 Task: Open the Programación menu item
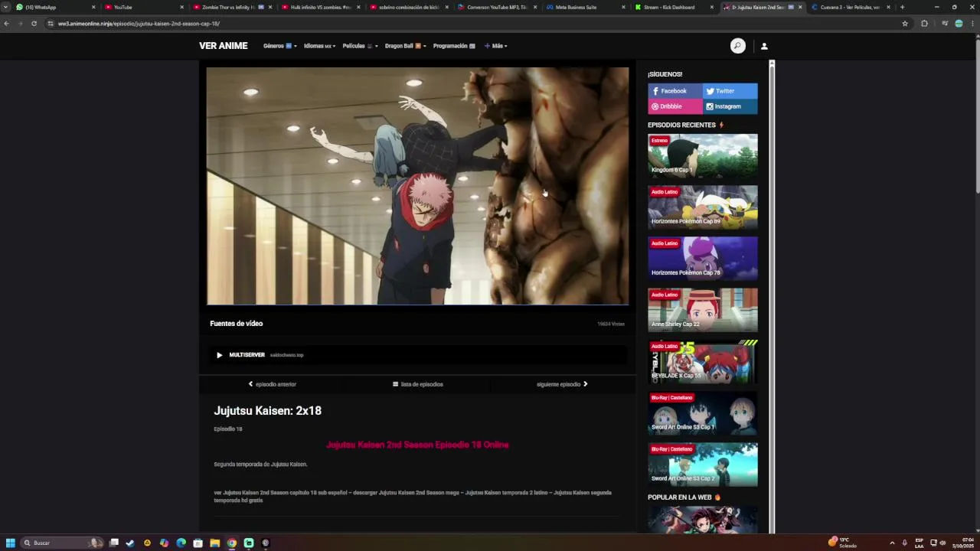(x=454, y=46)
